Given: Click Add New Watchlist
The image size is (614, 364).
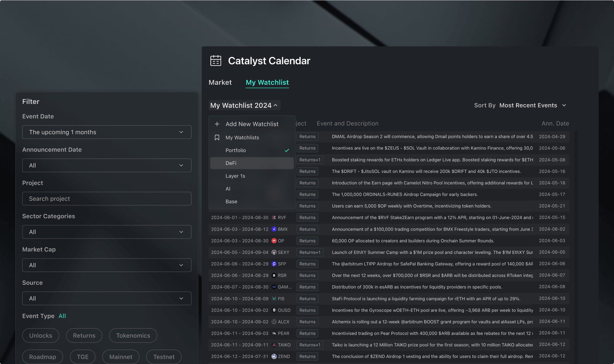Looking at the screenshot, I should pos(252,124).
